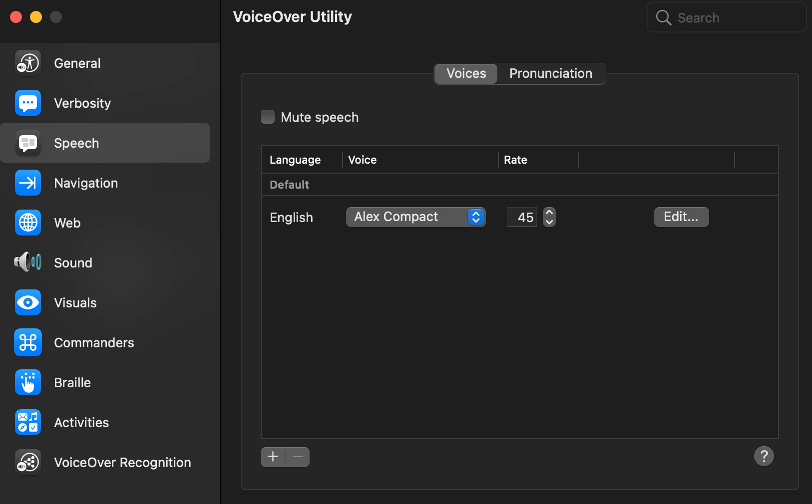Screen dimensions: 812x504
Task: Select the Web globe icon
Action: click(28, 223)
